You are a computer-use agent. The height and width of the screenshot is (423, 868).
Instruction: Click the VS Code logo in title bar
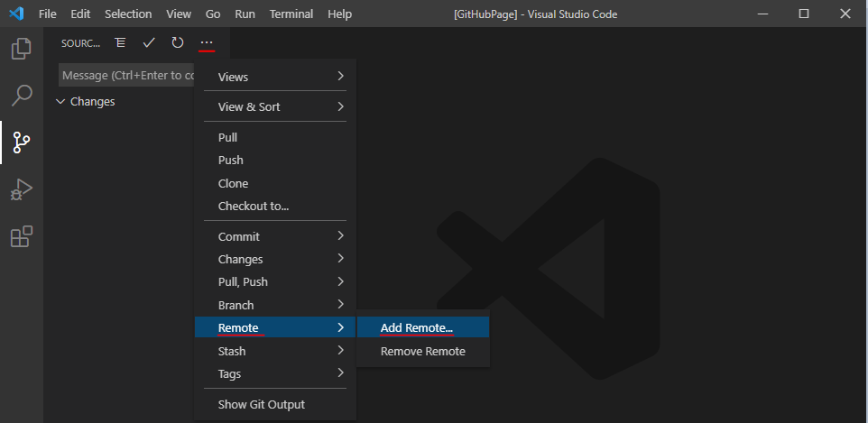(x=16, y=14)
